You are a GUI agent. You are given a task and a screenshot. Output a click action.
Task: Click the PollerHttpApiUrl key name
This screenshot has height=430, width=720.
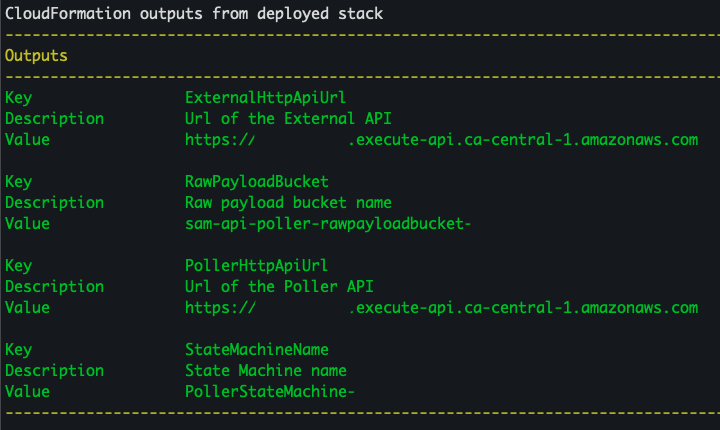256,266
